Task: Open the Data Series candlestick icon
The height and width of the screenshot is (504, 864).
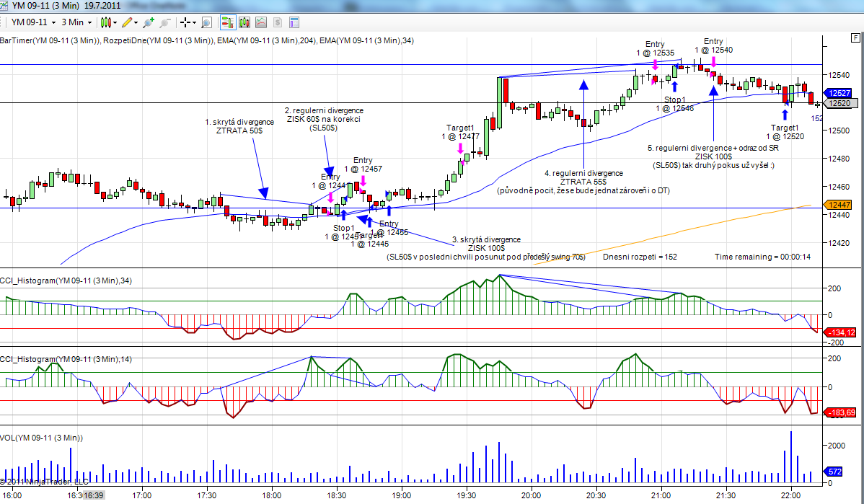Action: coord(244,22)
